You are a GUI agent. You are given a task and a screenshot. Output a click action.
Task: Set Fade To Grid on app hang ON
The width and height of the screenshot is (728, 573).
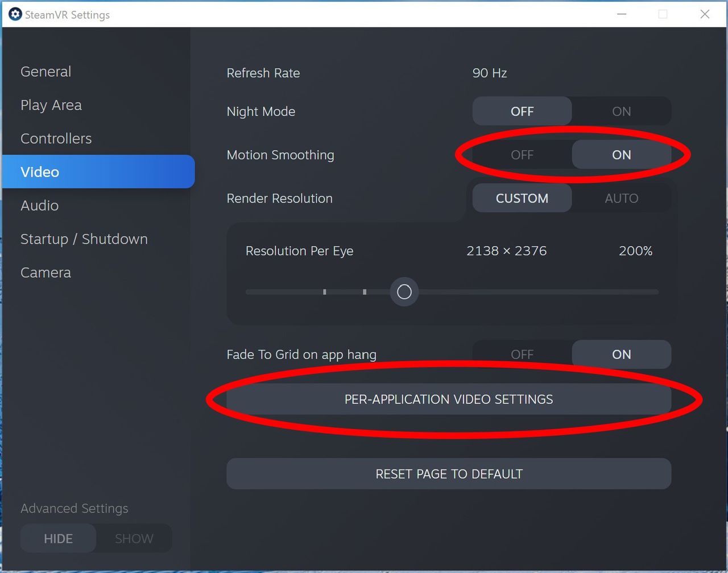pos(622,354)
